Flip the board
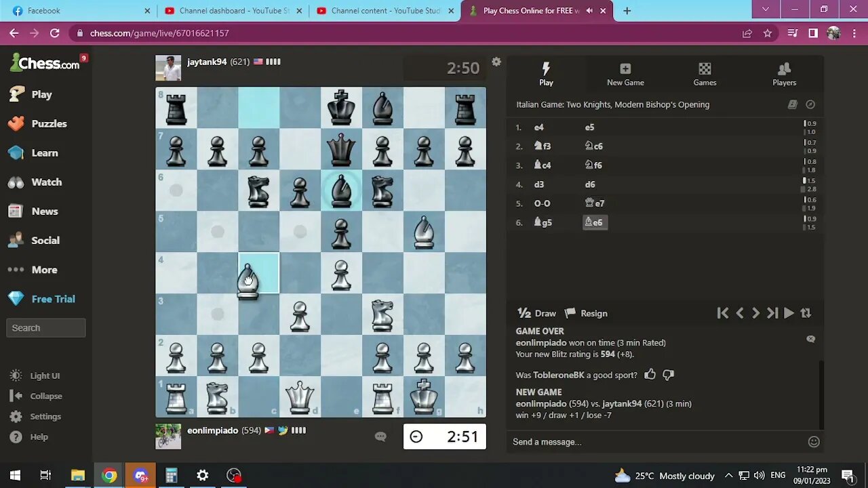Viewport: 868px width, 488px height. [806, 313]
